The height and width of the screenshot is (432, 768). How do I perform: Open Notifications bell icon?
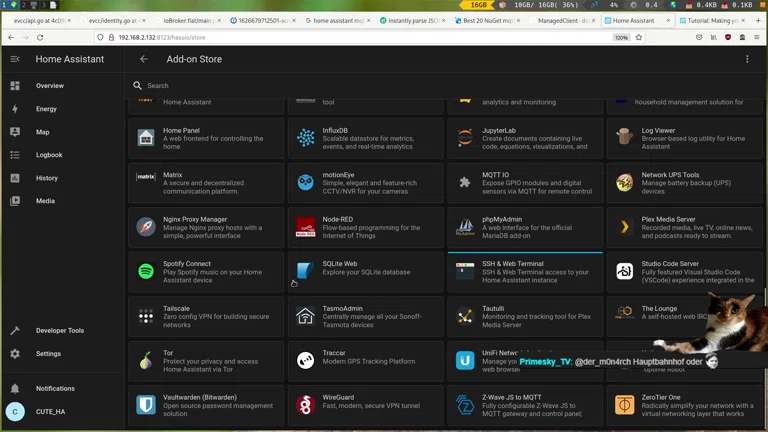pyautogui.click(x=15, y=388)
